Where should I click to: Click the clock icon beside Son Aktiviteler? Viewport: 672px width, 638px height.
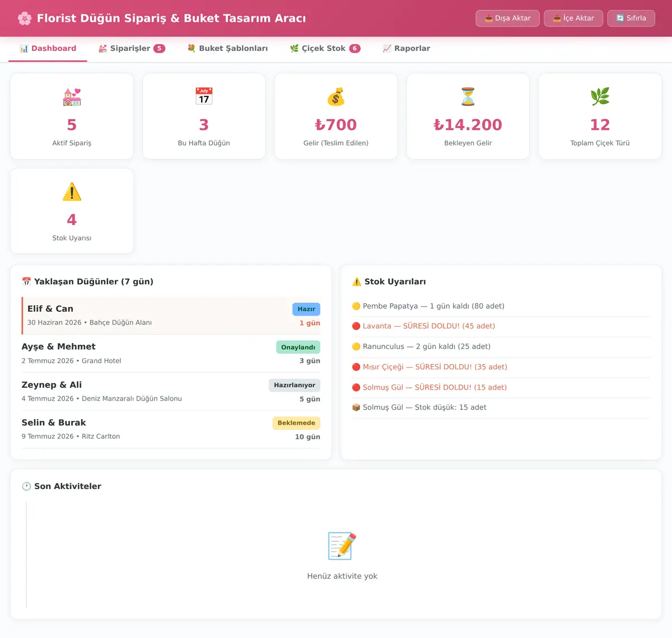tap(26, 486)
